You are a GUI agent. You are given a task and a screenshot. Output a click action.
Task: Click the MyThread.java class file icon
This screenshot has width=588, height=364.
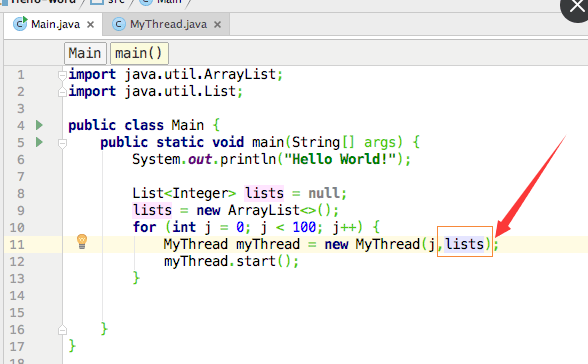pyautogui.click(x=119, y=24)
